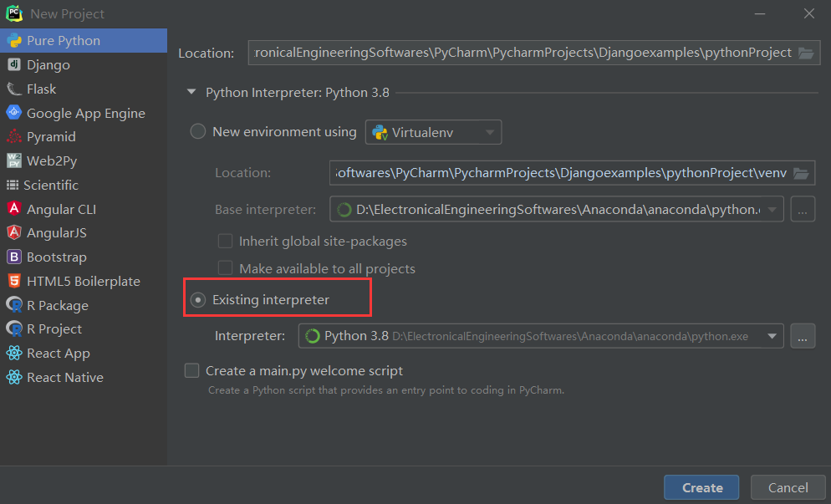Open the Virtualenv environment dropdown
Image resolution: width=831 pixels, height=504 pixels.
pos(433,132)
